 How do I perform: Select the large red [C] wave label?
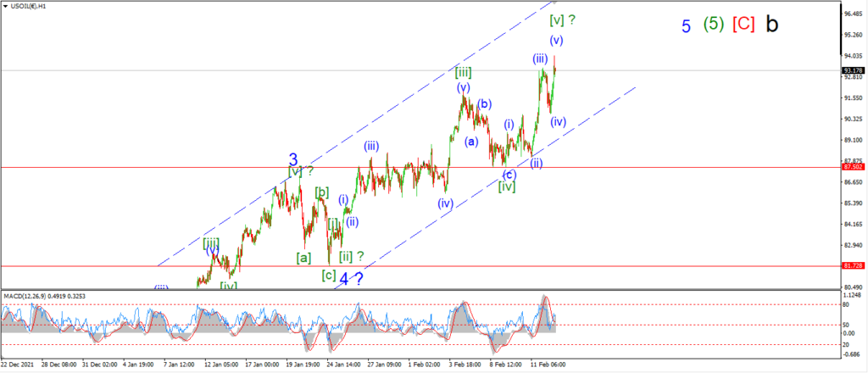tap(743, 25)
